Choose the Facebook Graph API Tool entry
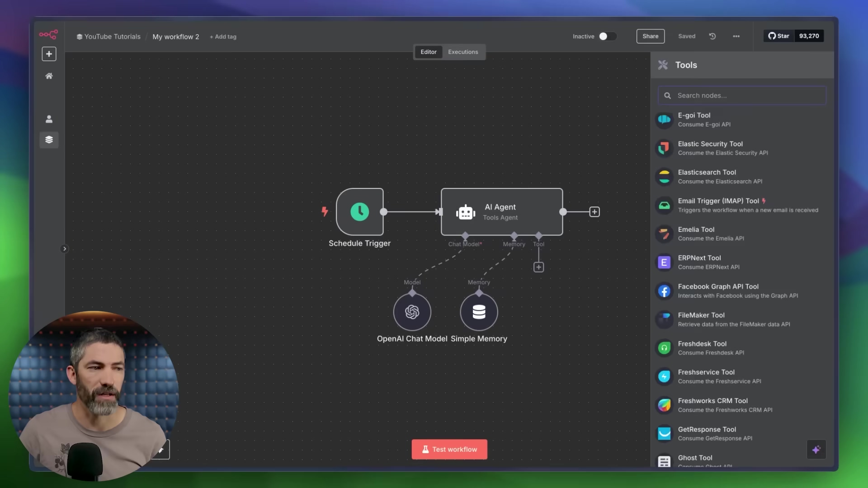Screen dimensions: 868x488 [x=742, y=291]
